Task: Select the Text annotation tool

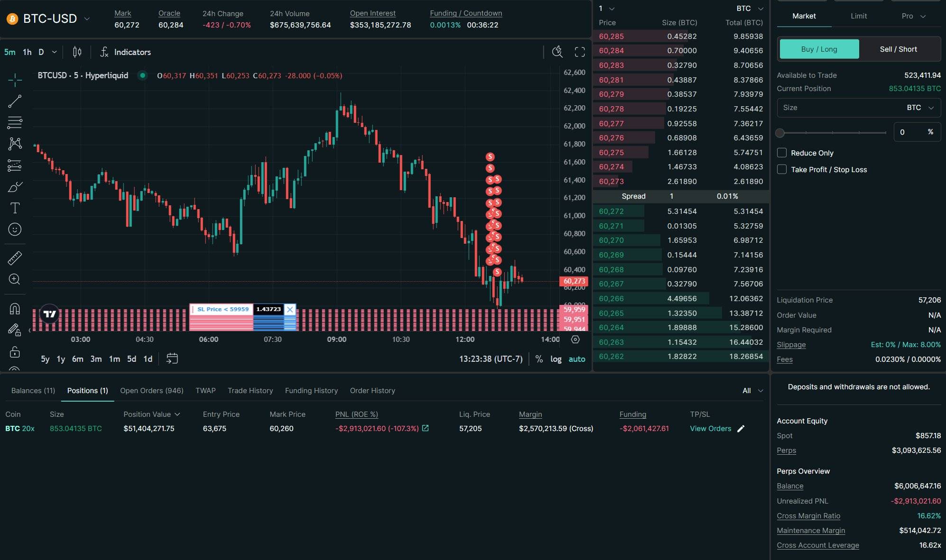Action: pos(15,208)
